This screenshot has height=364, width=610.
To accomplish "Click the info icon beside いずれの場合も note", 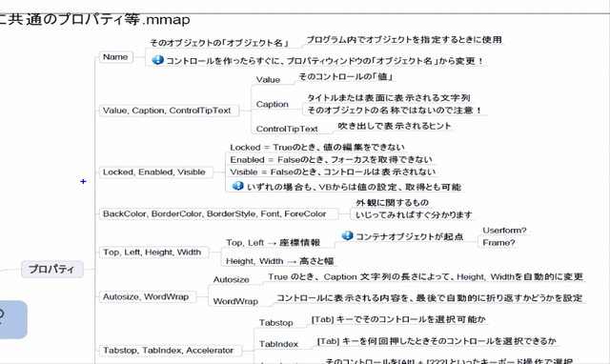I will pyautogui.click(x=237, y=186).
